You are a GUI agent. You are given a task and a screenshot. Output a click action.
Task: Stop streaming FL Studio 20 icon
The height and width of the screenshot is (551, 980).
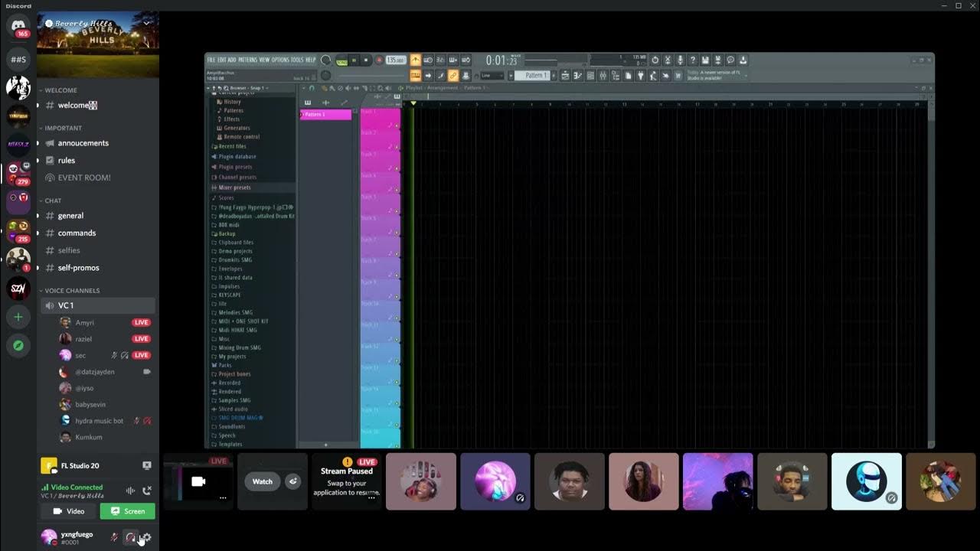[146, 465]
